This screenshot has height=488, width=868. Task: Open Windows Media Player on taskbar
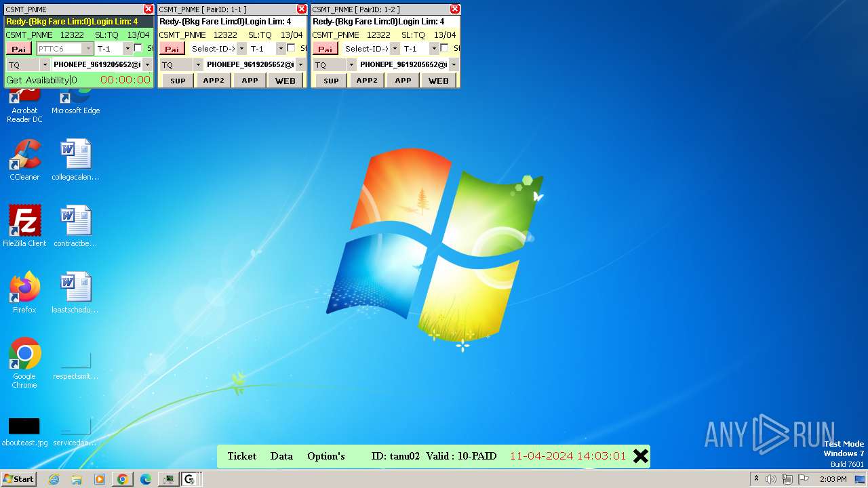(100, 479)
